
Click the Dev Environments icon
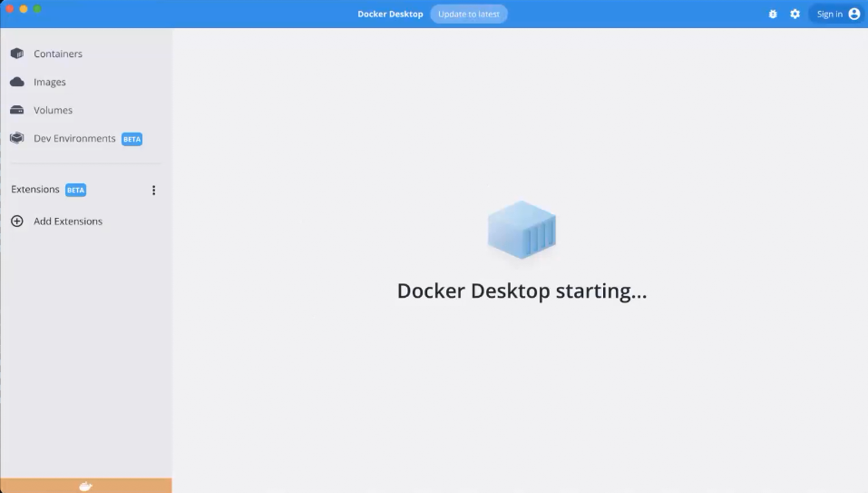[x=16, y=139]
